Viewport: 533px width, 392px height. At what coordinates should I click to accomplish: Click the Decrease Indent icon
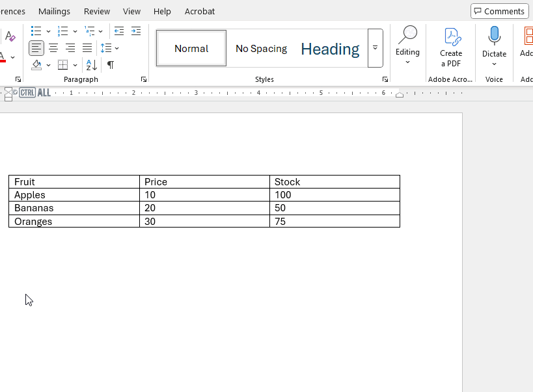[119, 31]
